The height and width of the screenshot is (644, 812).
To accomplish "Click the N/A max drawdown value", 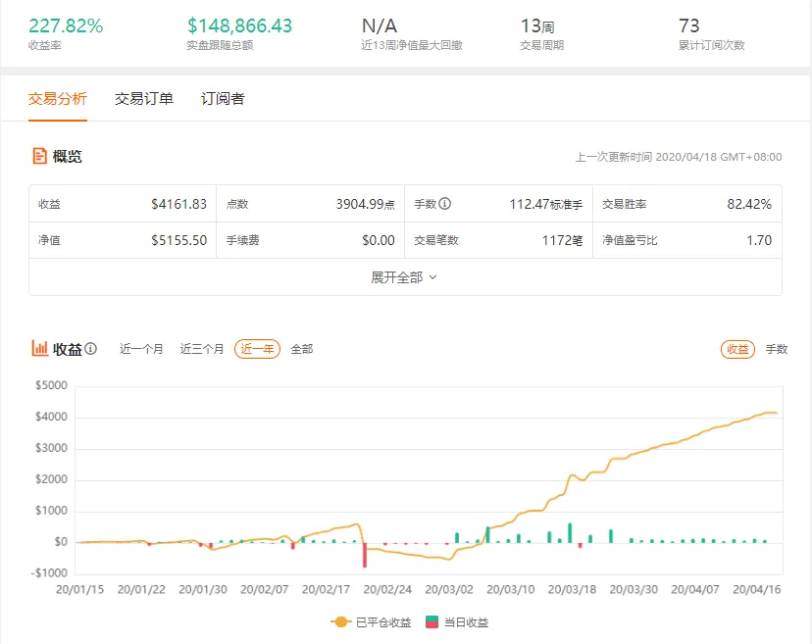I will (380, 25).
